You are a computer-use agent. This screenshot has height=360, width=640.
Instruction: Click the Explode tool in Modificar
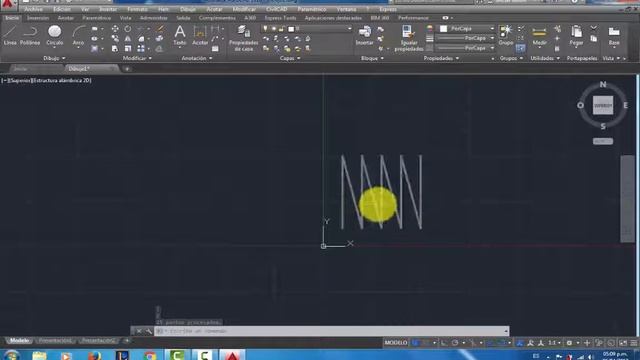[159, 39]
